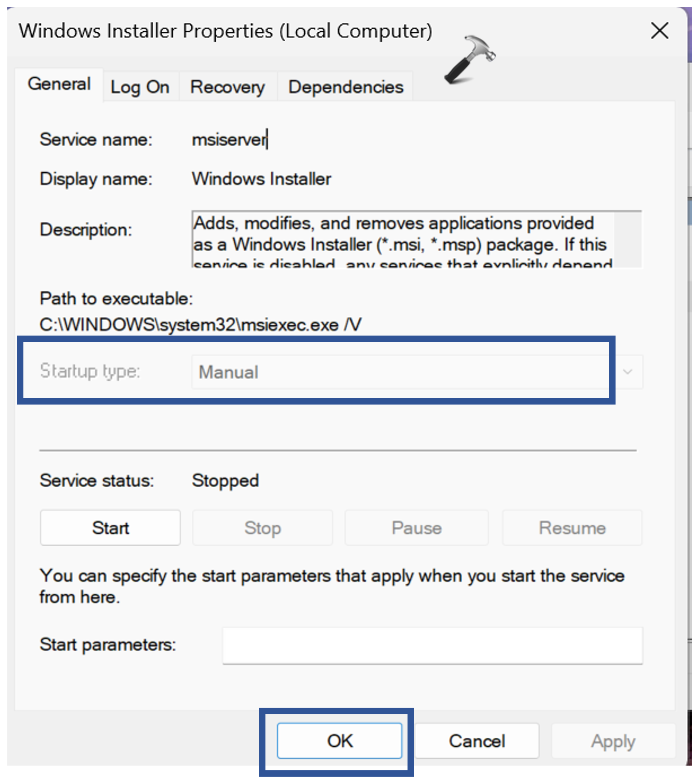Show the Dependencies tab
Viewport: 699px width, 784px height.
[x=346, y=87]
